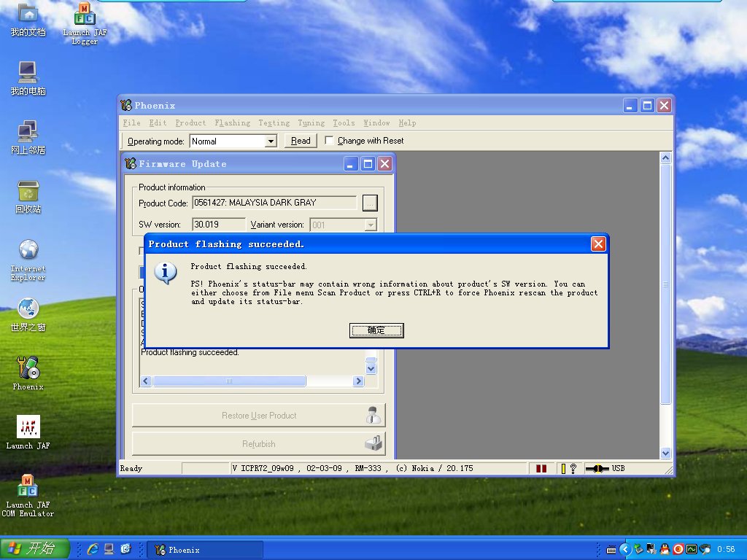747x560 pixels.
Task: Click the log scroll down arrow
Action: click(371, 368)
